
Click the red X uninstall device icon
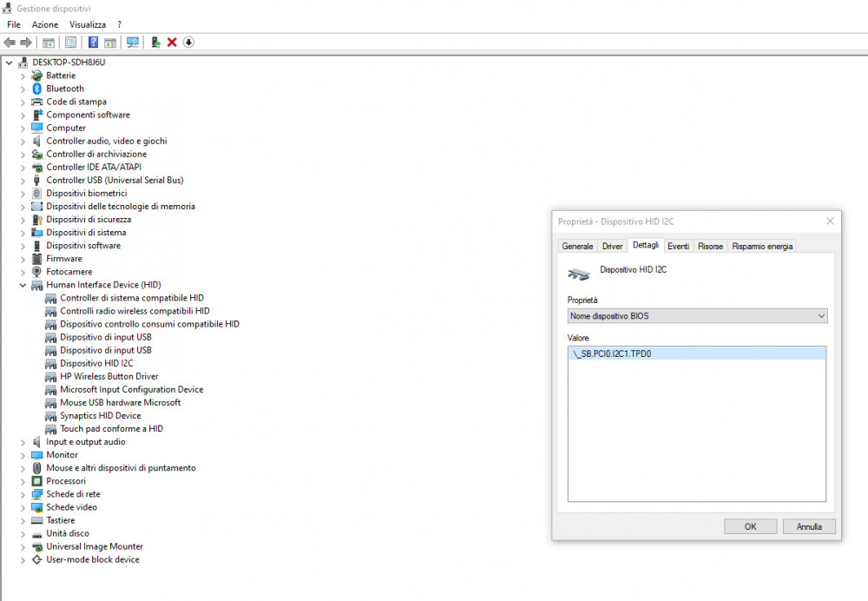click(172, 43)
